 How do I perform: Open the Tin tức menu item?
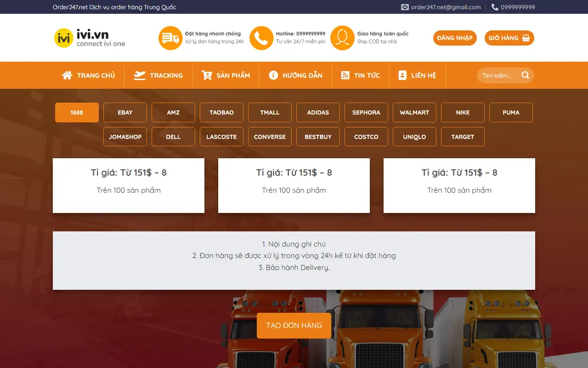361,75
